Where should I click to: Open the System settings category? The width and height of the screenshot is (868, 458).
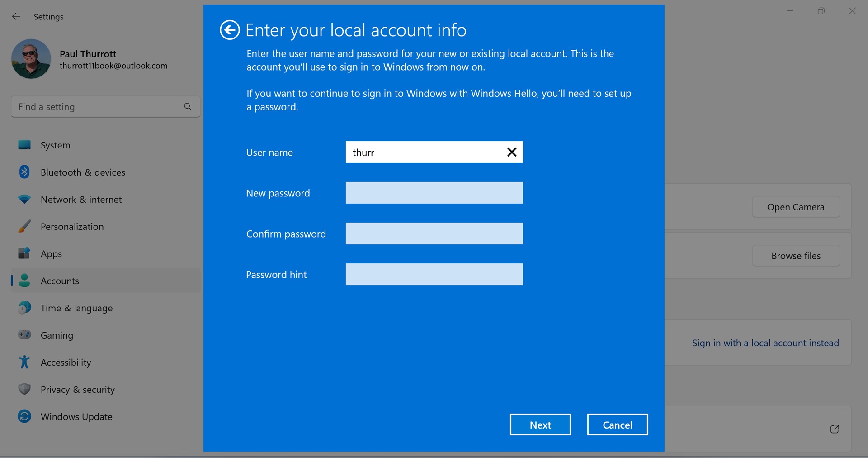(x=55, y=145)
